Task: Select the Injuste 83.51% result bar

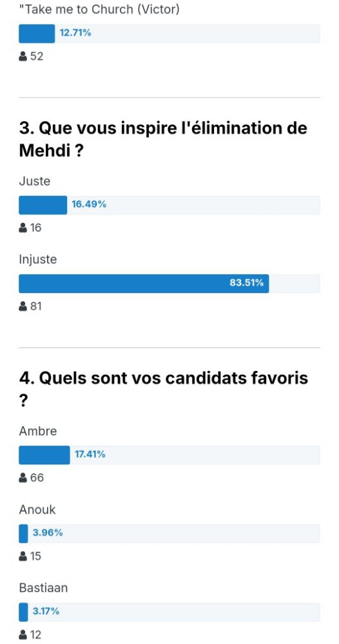Action: (169, 283)
